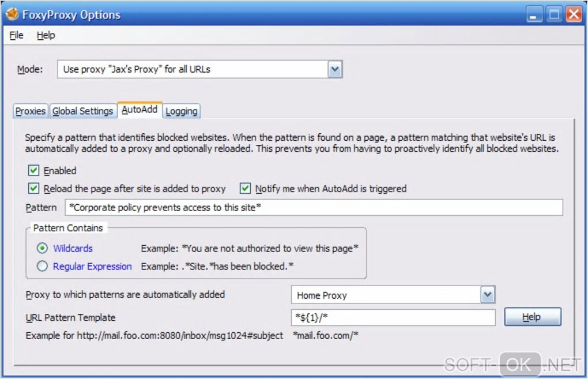Close the FoxyProxy Options window
The image size is (588, 379).
tap(574, 14)
